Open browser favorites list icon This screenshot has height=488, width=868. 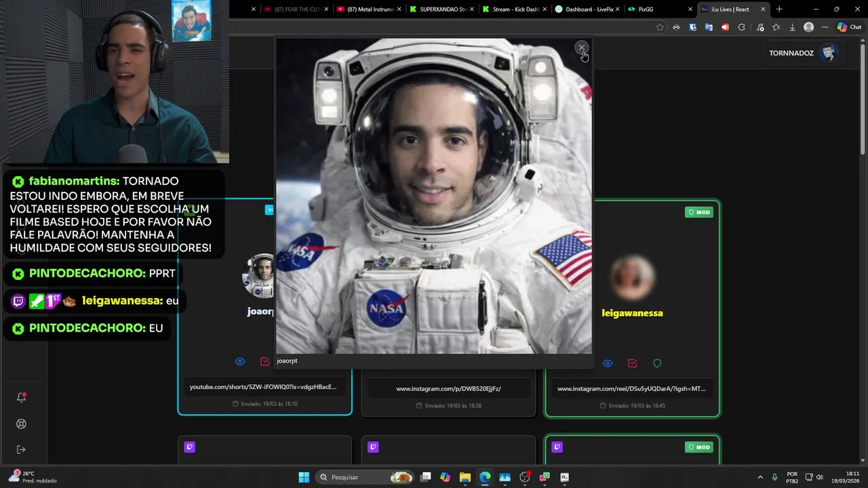pos(776,27)
